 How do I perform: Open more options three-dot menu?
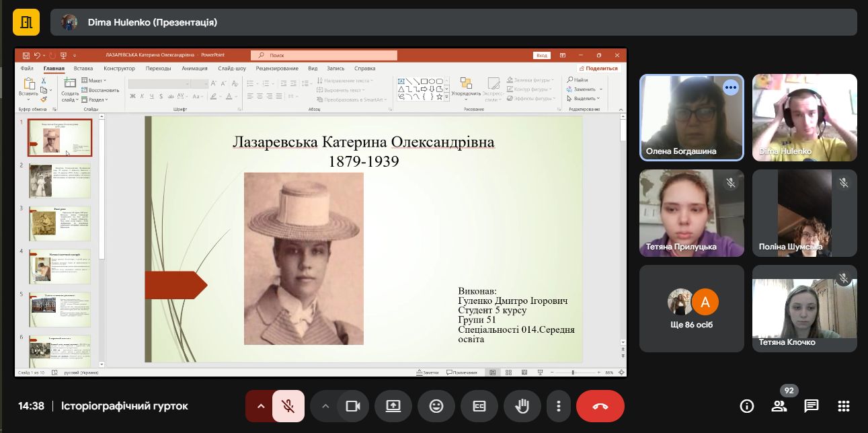coord(558,406)
